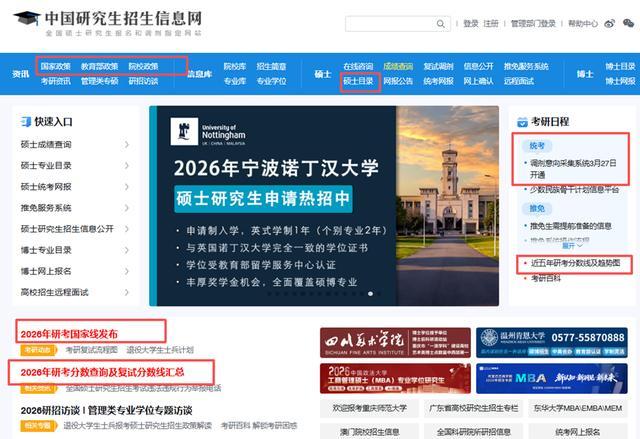The width and height of the screenshot is (640, 439).
Task: Open 成绩查询 in the 硕士 menu
Action: (398, 66)
